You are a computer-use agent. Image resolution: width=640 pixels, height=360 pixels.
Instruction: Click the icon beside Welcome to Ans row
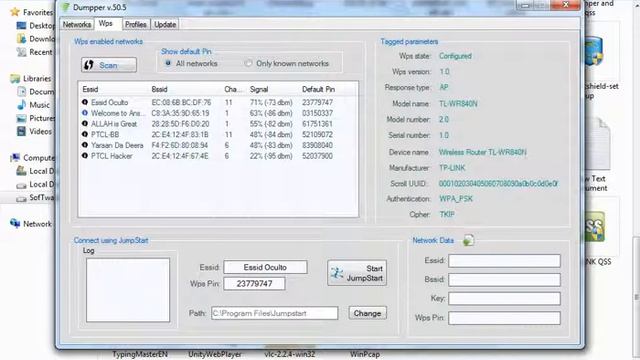(x=84, y=113)
